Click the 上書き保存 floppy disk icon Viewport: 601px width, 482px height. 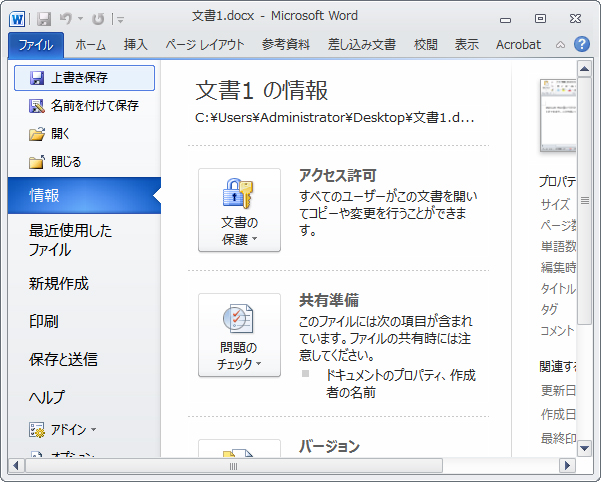[x=37, y=78]
